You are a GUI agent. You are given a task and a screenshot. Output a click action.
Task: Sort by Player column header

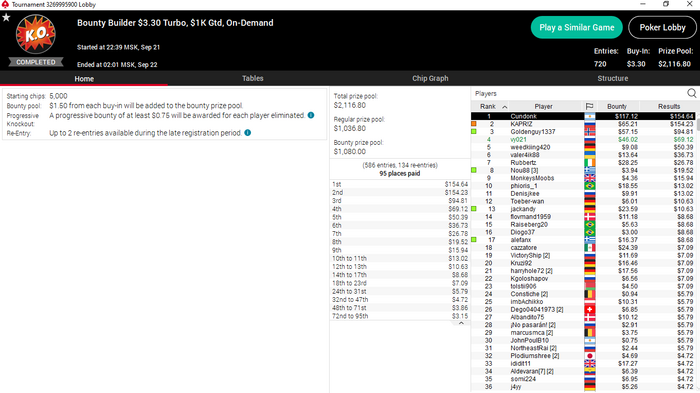pos(543,106)
